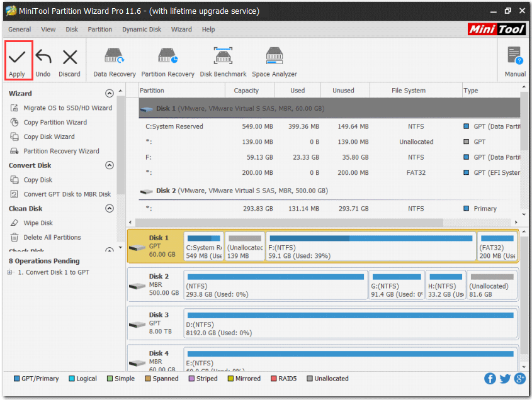Select F:(NTFS) 59.1 GB block in disk map

point(371,247)
